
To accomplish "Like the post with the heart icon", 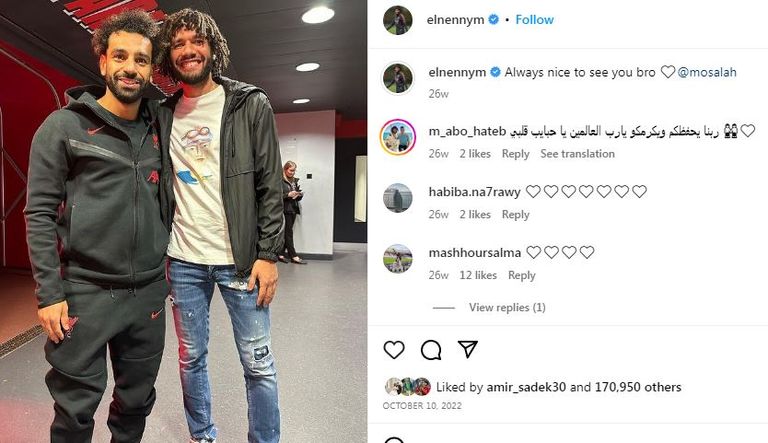I will click(394, 350).
